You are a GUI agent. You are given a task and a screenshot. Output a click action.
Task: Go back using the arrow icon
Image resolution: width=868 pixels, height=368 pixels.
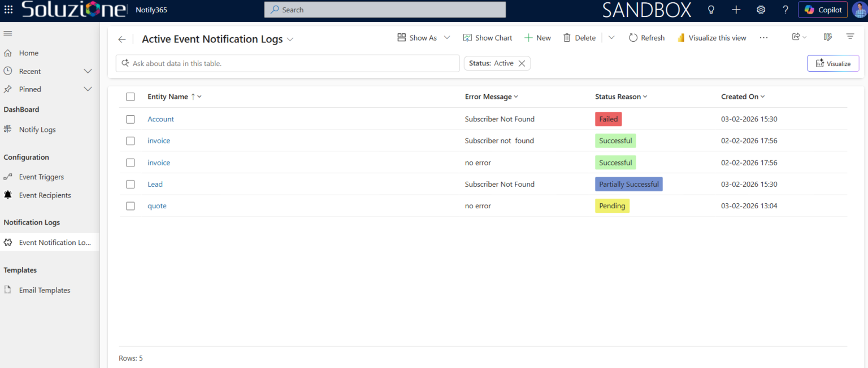point(122,40)
